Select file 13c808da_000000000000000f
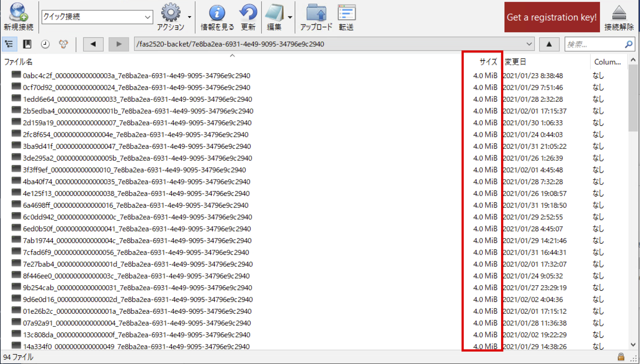Image resolution: width=640 pixels, height=364 pixels. click(x=136, y=335)
